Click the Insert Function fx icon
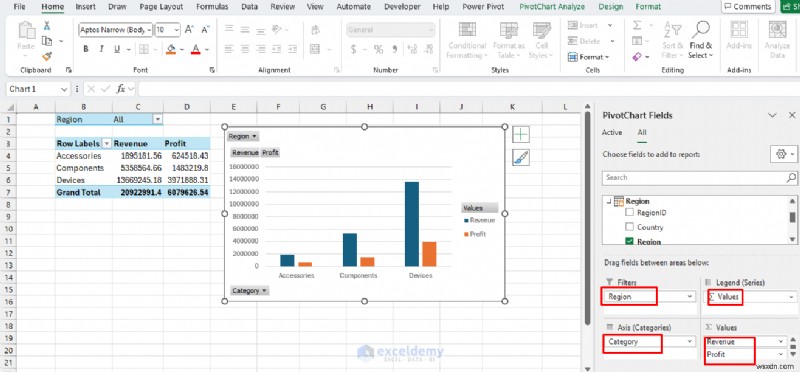 (121, 89)
